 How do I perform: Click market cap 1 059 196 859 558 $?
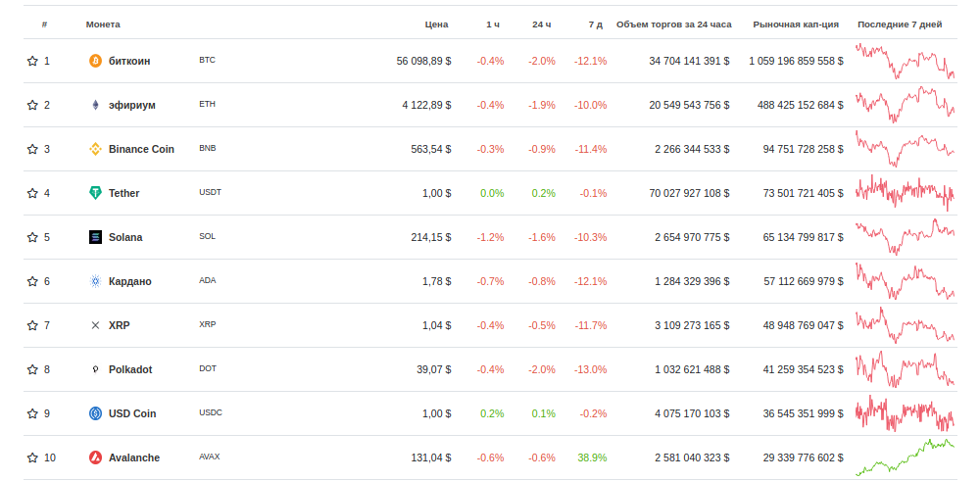(x=796, y=61)
